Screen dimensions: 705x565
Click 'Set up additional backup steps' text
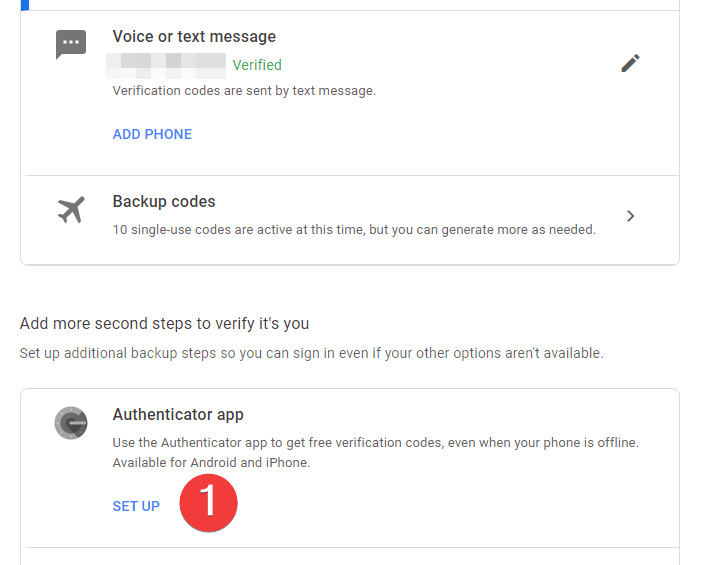click(x=312, y=353)
